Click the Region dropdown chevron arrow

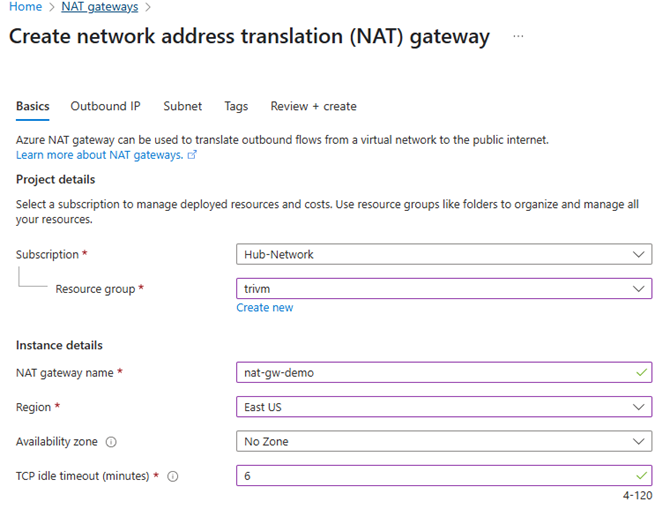click(638, 407)
